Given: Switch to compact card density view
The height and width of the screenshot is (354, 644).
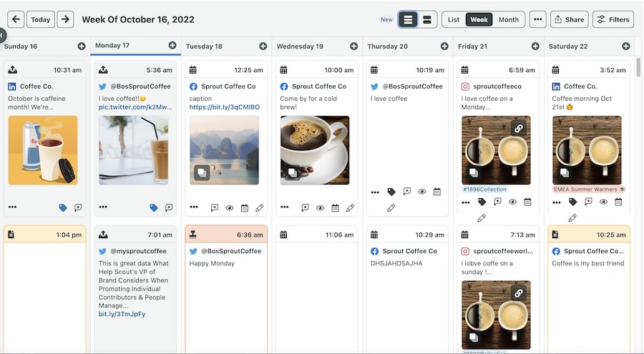Looking at the screenshot, I should (x=427, y=19).
